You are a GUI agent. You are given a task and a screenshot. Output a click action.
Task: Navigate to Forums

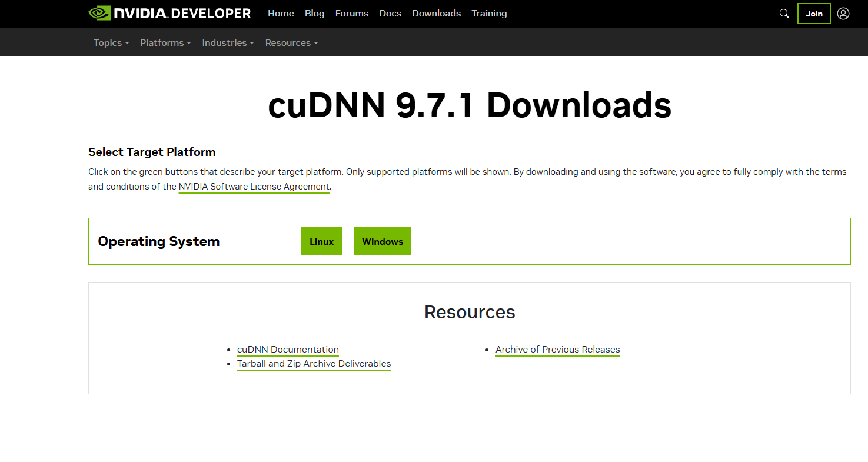click(351, 14)
